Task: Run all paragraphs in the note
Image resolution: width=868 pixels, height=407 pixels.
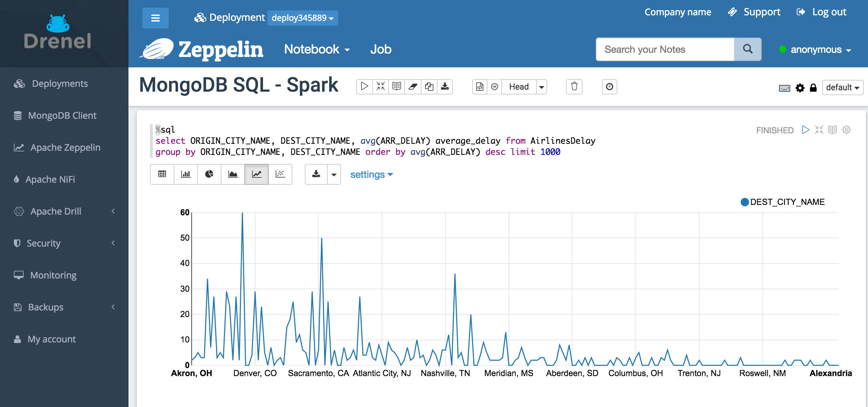Action: pos(365,86)
